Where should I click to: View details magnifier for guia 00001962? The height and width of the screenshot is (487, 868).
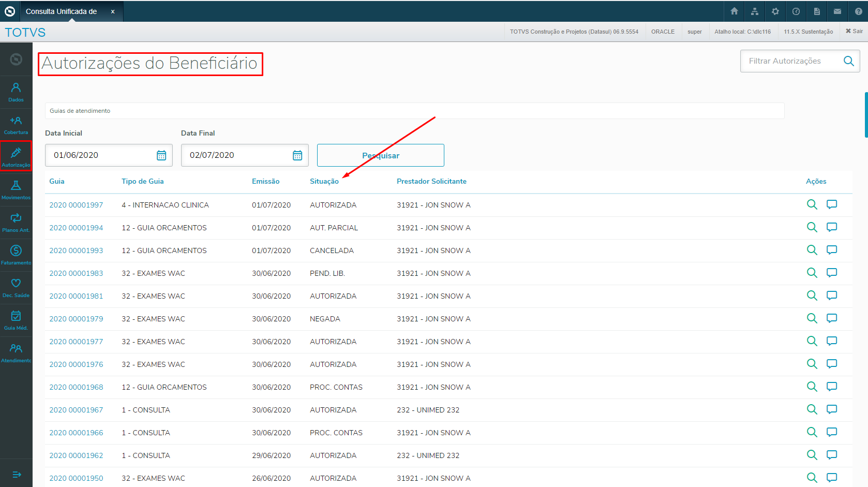tap(812, 455)
